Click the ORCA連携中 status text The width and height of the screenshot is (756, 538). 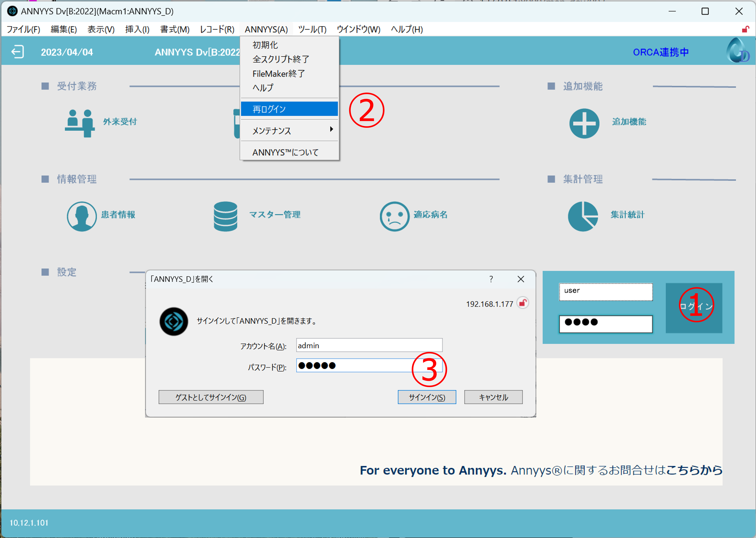(x=661, y=52)
